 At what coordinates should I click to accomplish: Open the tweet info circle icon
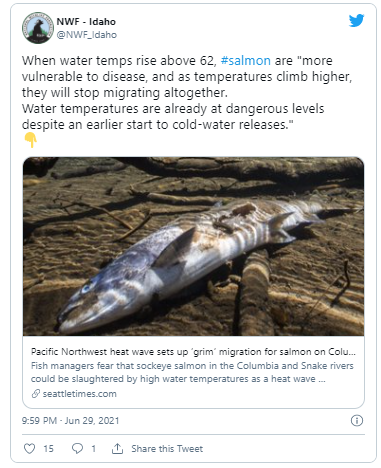pos(357,421)
